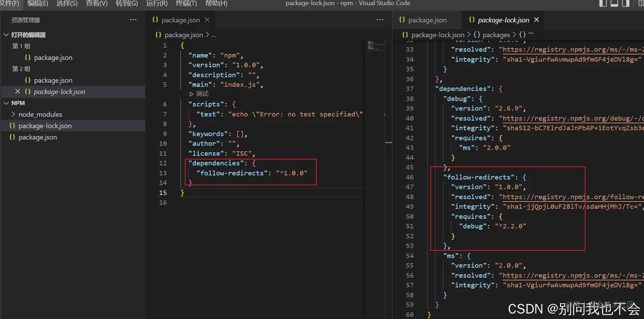This screenshot has height=319, width=644.
Task: Click JSON icon on package-lock.json tab
Action: [471, 20]
